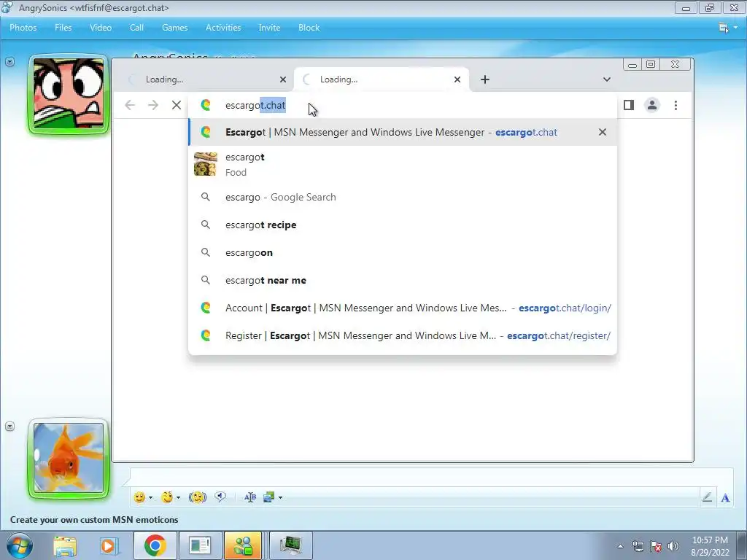Collapse your own display picture
747x560 pixels.
click(x=10, y=426)
